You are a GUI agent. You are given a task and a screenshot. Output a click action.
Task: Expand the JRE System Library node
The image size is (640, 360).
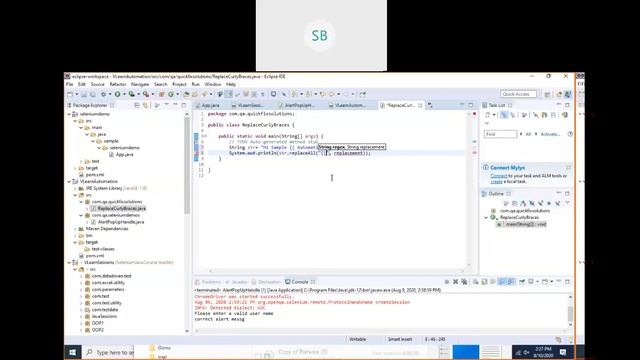pos(75,188)
